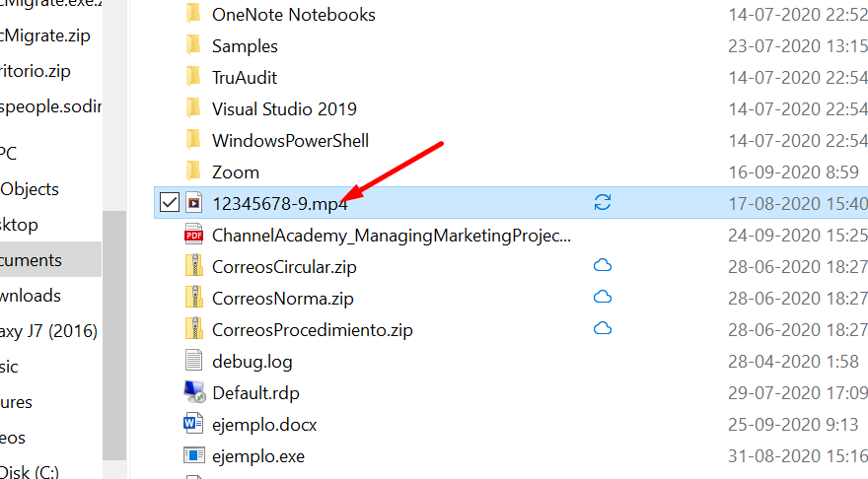Select the Samples folder name
Screen dimensions: 868x479
[x=245, y=46]
